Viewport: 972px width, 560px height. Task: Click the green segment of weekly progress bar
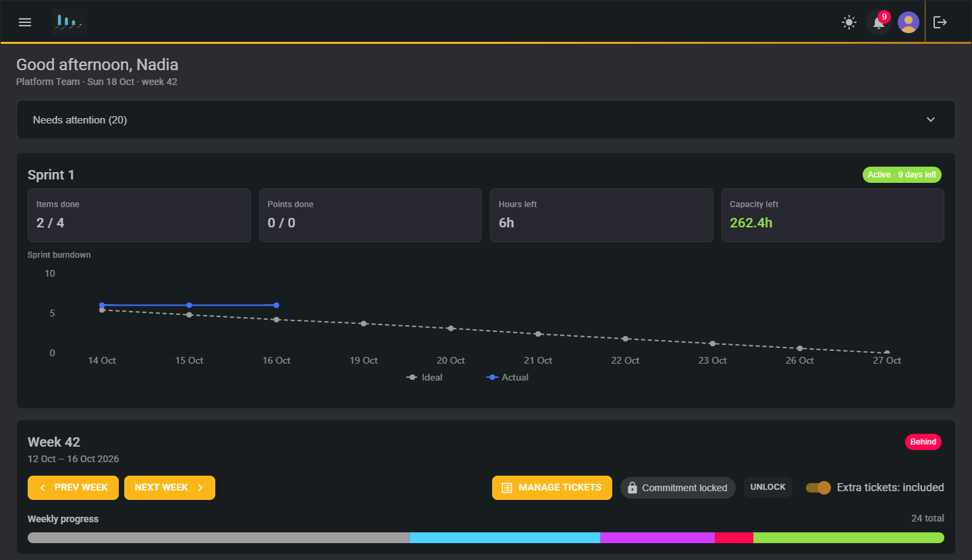pos(848,538)
